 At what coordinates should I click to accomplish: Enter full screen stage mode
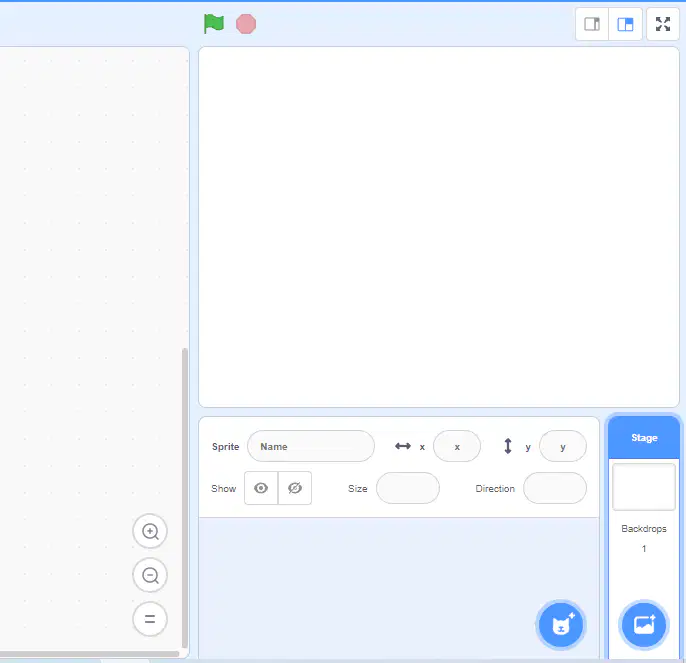[x=663, y=24]
